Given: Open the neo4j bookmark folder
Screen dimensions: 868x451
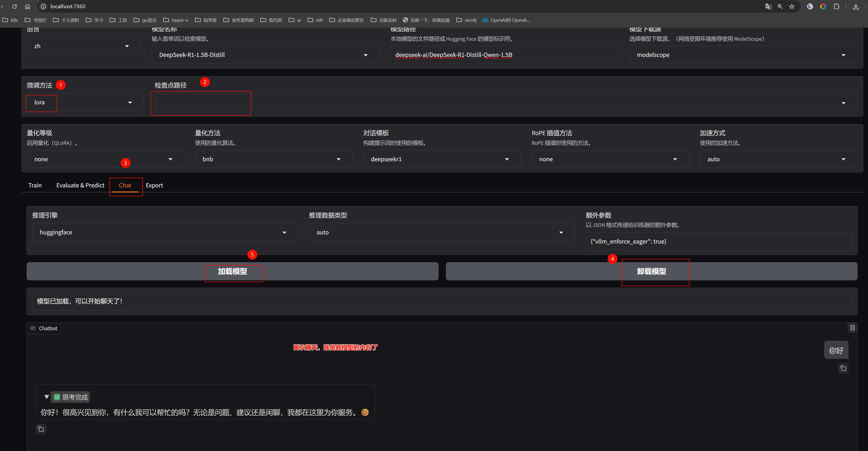Looking at the screenshot, I should tap(466, 20).
